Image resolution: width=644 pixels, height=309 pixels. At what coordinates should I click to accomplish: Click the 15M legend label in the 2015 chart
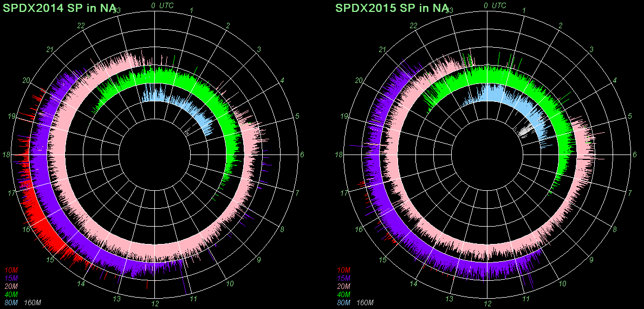tap(343, 278)
